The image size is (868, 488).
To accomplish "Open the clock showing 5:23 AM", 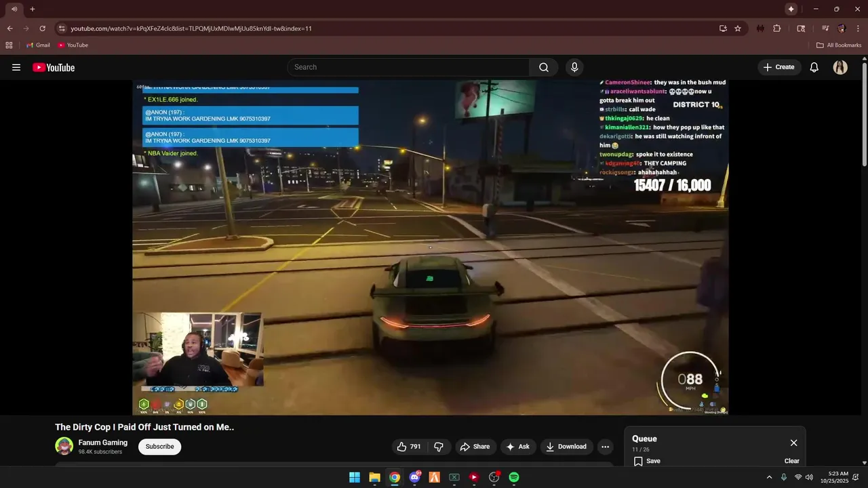I will point(834,477).
